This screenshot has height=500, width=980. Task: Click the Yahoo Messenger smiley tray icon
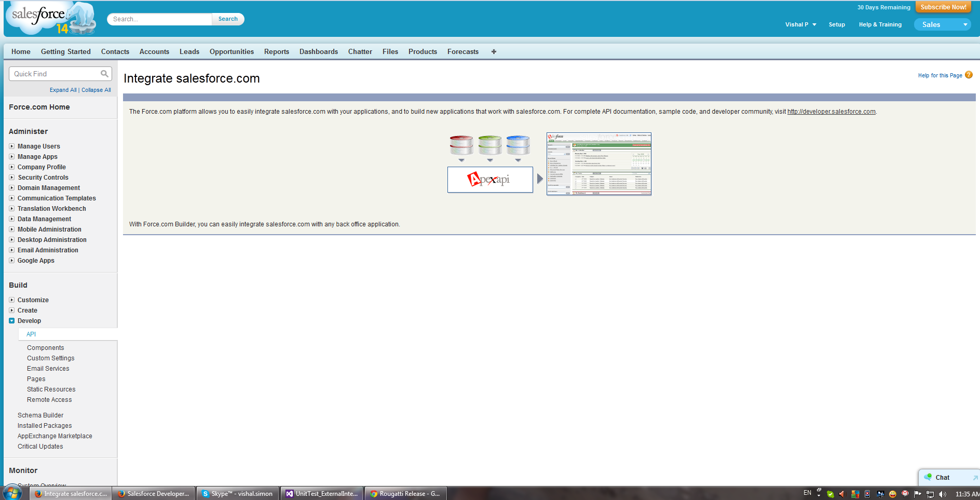(x=893, y=494)
